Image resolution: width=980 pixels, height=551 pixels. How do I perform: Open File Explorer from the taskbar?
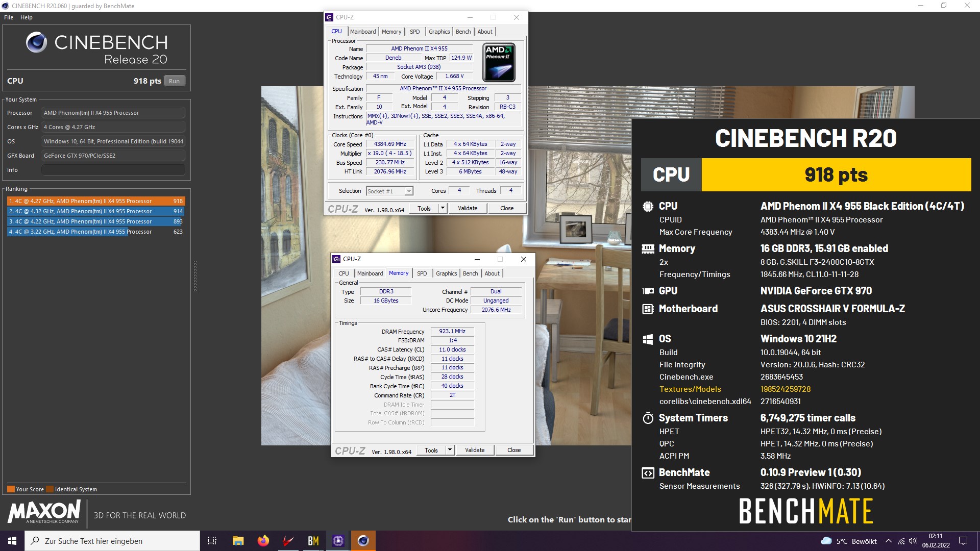point(238,541)
